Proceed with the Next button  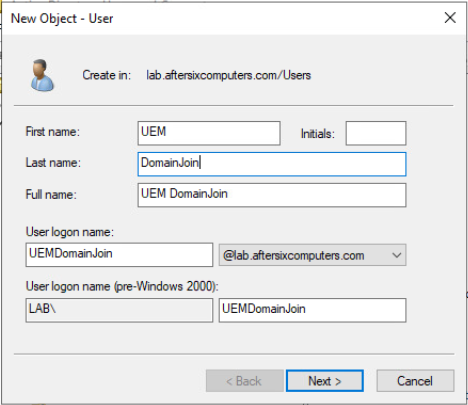325,381
